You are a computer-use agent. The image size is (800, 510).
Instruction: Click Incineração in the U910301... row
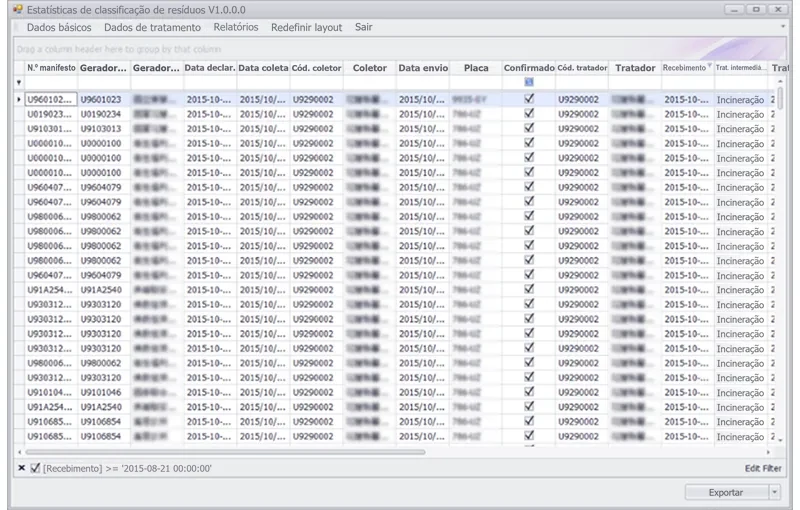pyautogui.click(x=741, y=129)
